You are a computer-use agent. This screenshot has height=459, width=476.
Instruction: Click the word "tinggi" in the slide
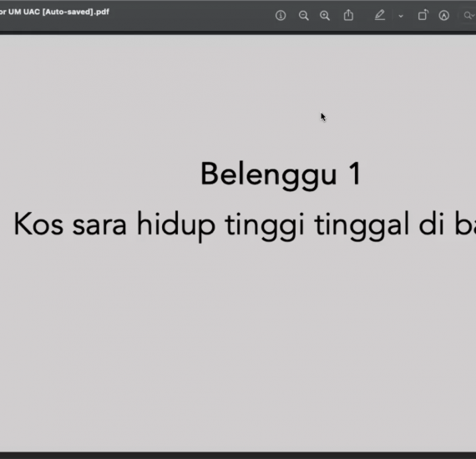pyautogui.click(x=264, y=225)
